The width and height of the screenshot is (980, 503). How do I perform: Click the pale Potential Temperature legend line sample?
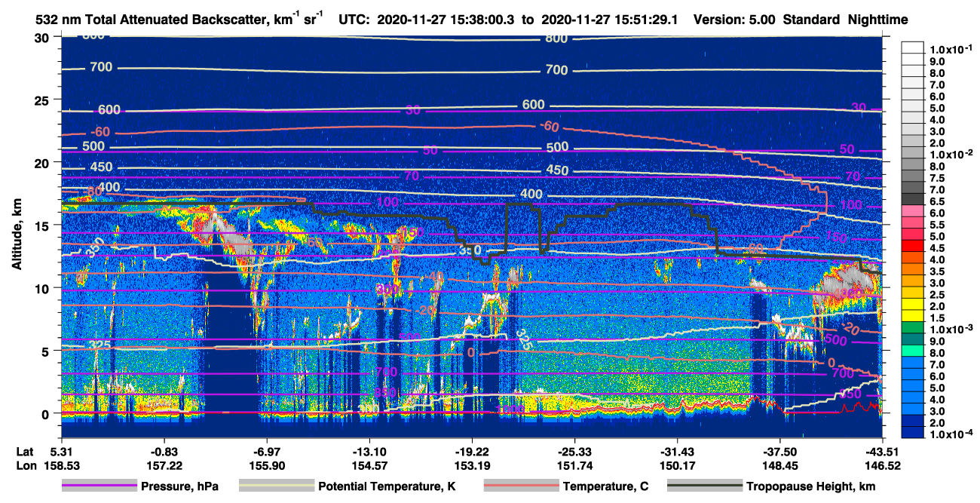(277, 486)
